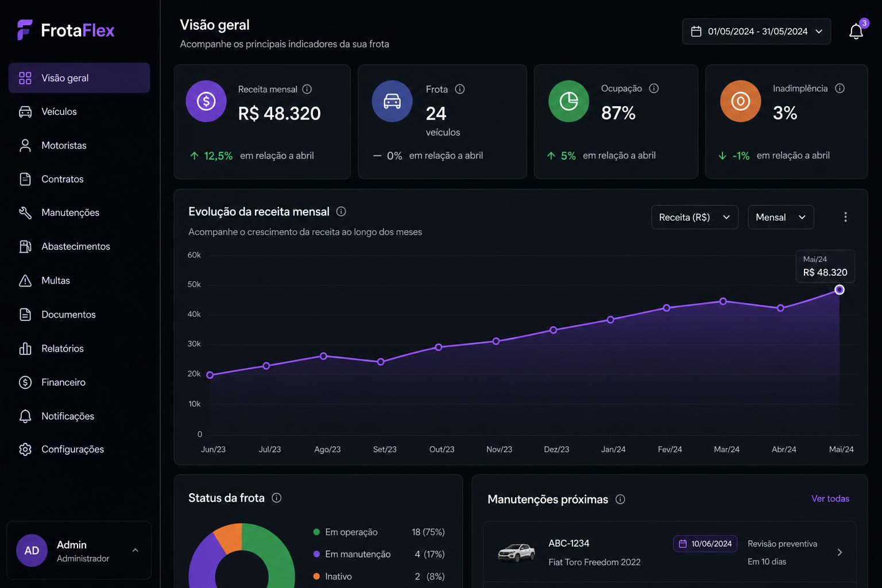Open the chart's three-dot options menu
Viewport: 882px width, 588px height.
click(x=845, y=217)
